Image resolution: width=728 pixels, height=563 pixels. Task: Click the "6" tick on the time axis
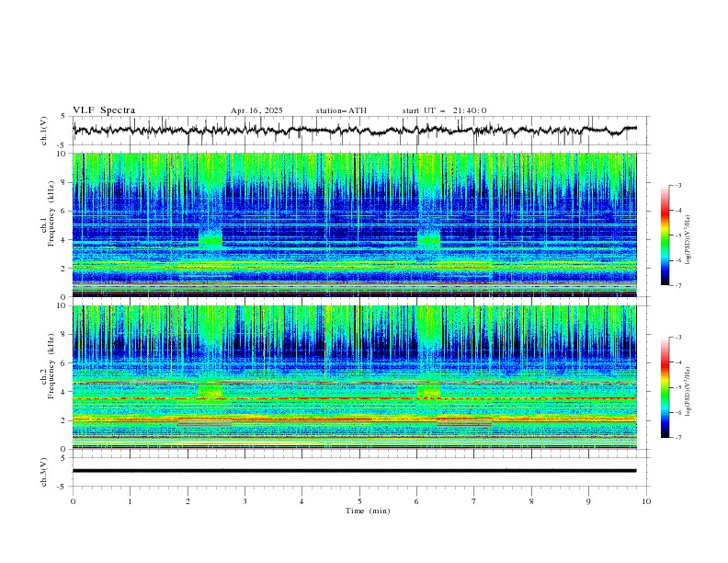click(x=416, y=501)
